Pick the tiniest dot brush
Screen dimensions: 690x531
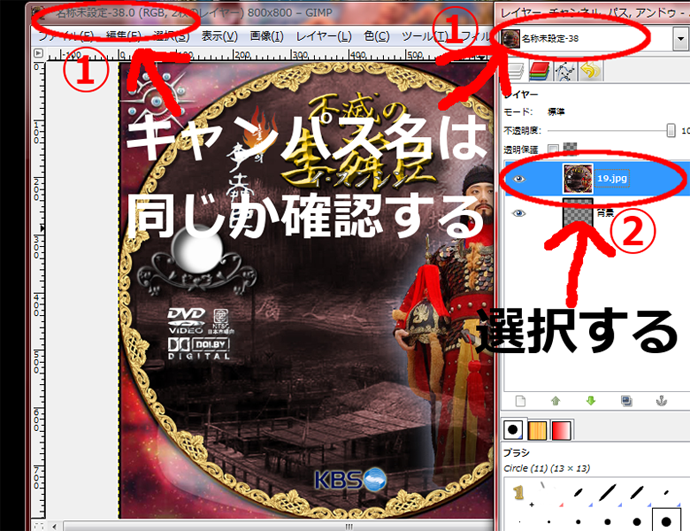pos(520,522)
